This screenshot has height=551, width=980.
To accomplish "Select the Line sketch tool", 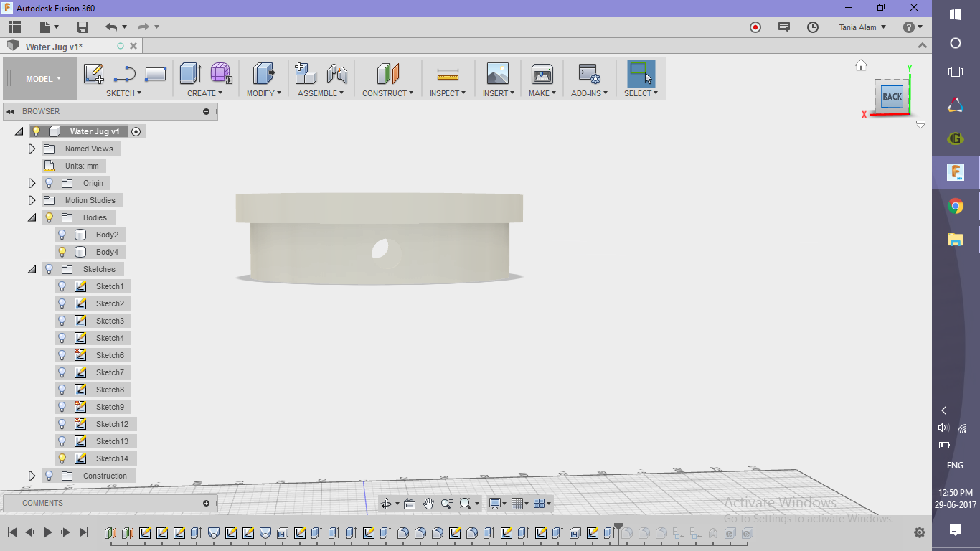I will coord(125,74).
